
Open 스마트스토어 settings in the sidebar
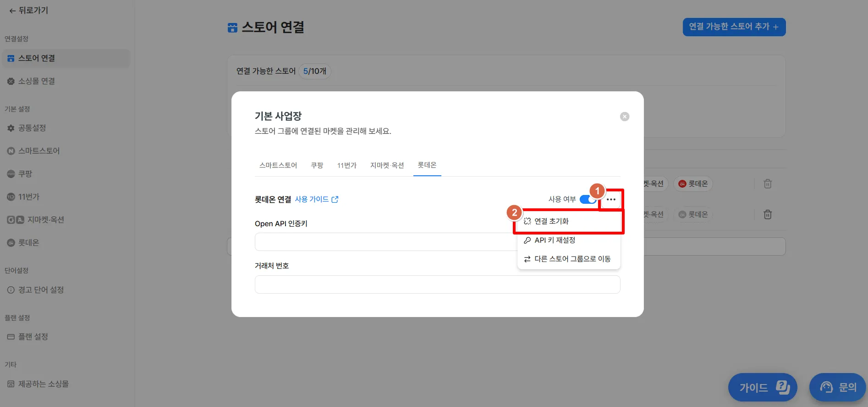coord(66,151)
